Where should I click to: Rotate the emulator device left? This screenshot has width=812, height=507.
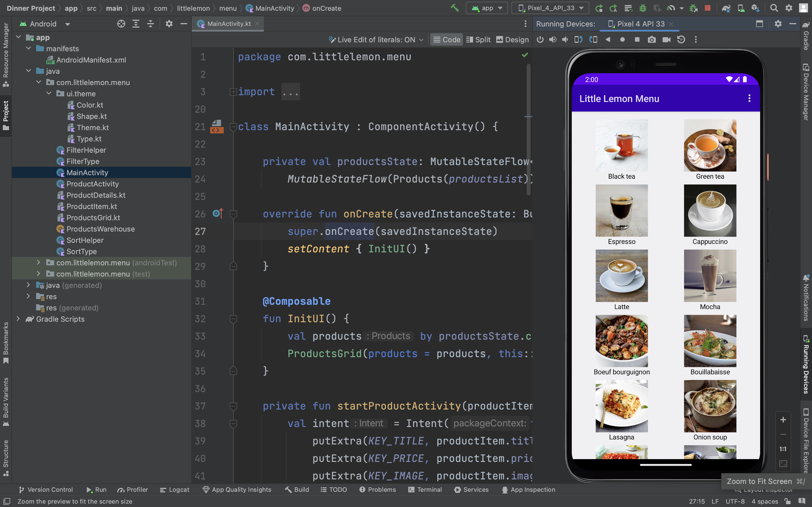click(x=578, y=39)
